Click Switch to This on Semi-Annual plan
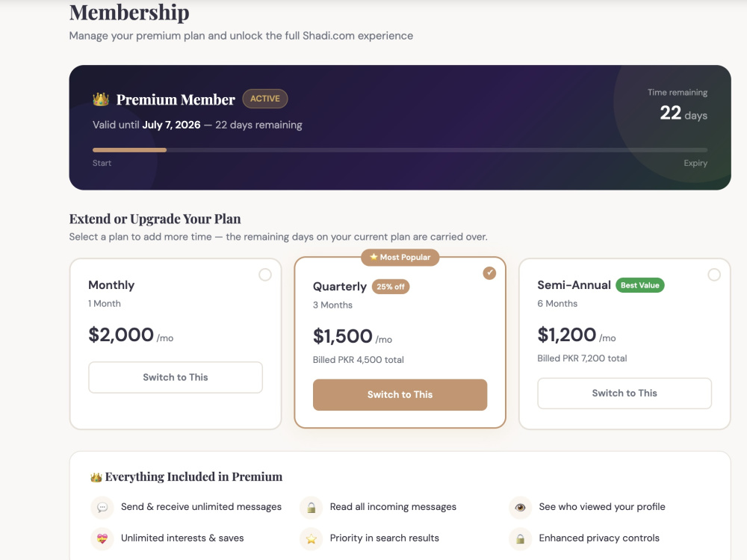 [x=624, y=393]
